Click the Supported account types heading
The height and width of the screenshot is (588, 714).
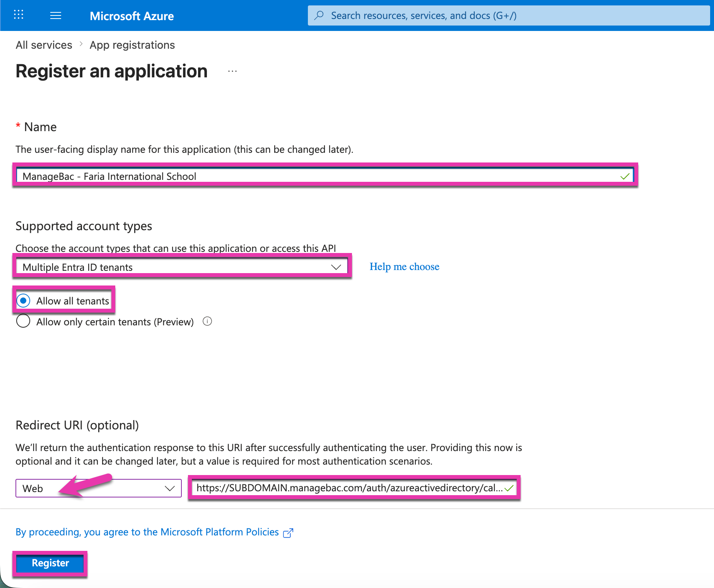(x=84, y=226)
